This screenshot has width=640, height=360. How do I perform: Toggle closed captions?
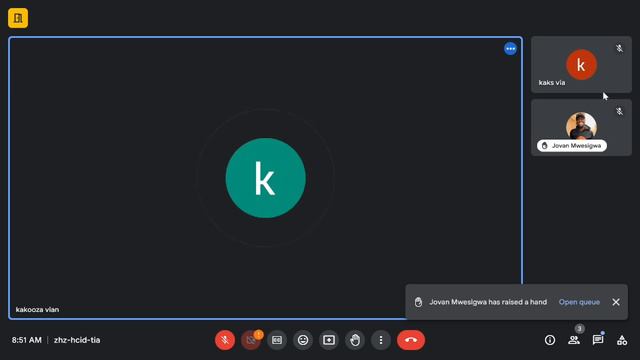[277, 340]
